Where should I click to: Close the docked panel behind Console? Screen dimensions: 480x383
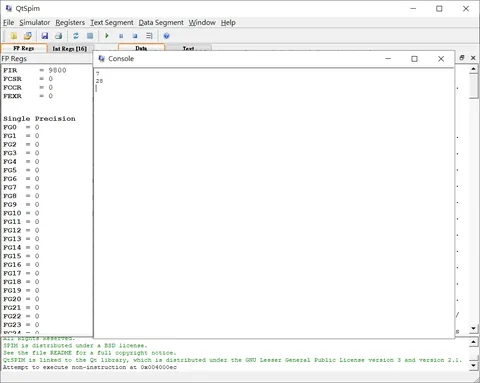[x=473, y=58]
